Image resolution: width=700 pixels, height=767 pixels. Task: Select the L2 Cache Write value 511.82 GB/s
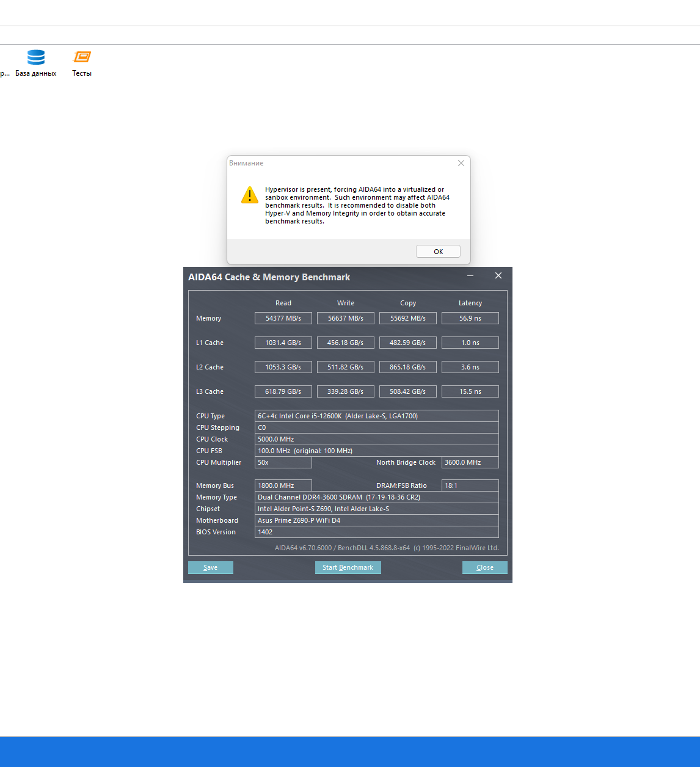point(346,367)
